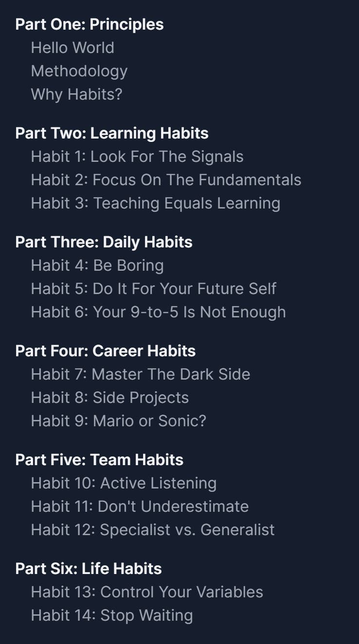Click the Part One: Principles heading

pyautogui.click(x=90, y=24)
